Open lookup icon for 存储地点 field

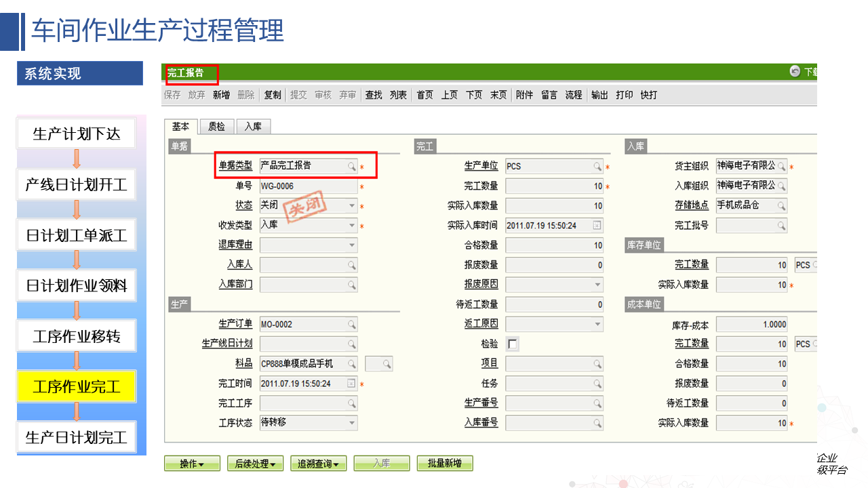point(781,205)
